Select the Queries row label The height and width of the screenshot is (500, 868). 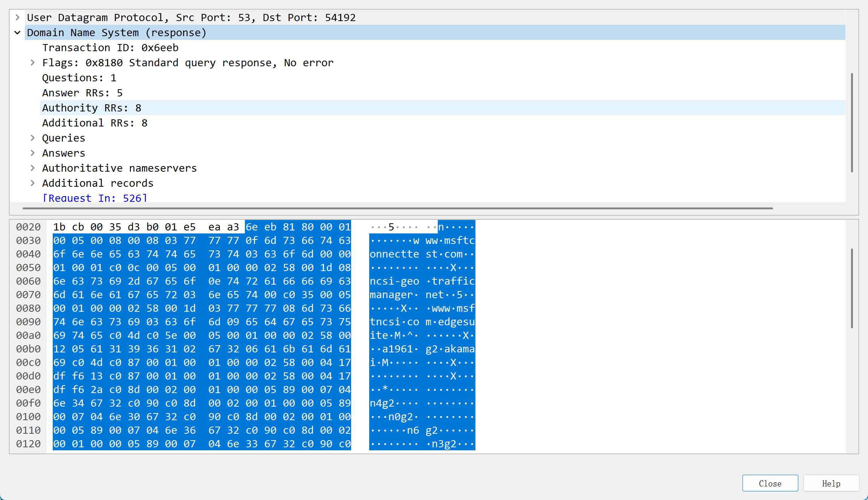pos(64,138)
